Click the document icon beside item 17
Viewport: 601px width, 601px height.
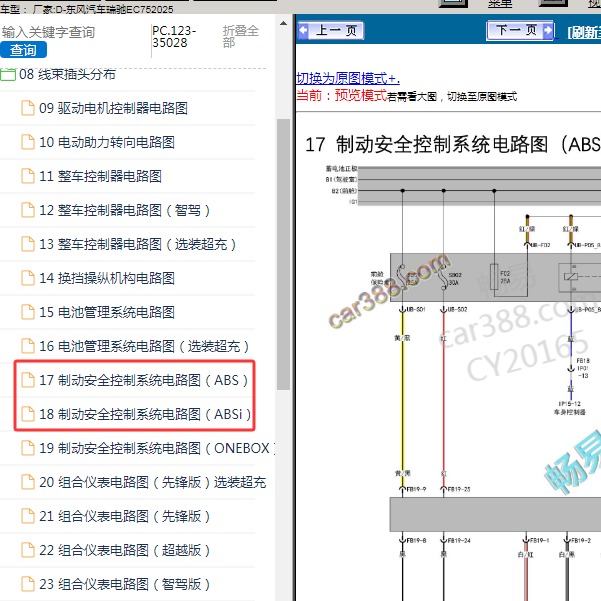tap(28, 379)
